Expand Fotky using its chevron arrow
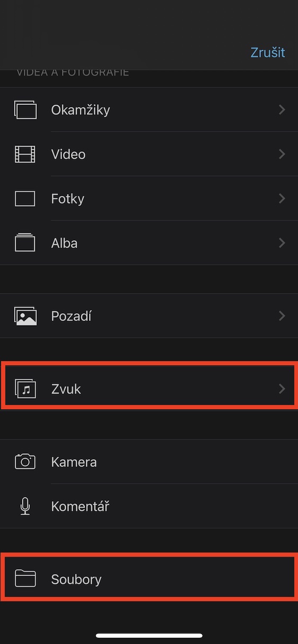The width and height of the screenshot is (298, 644). pyautogui.click(x=282, y=199)
